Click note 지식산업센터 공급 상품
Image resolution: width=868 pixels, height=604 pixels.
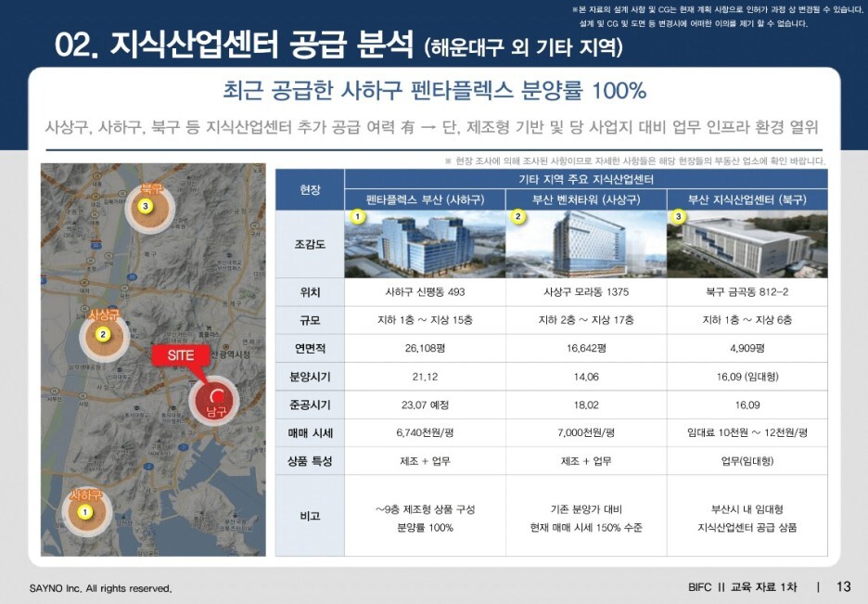747,528
